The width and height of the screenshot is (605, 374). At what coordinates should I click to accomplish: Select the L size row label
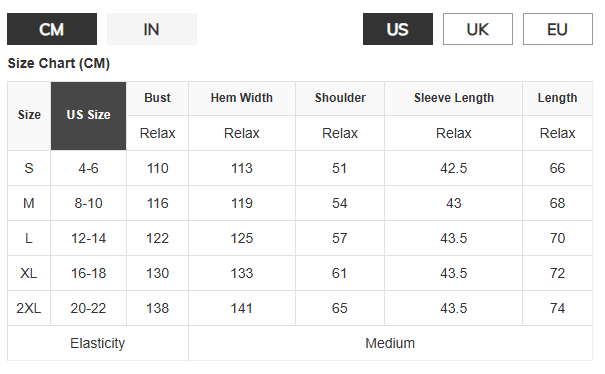[x=29, y=238]
